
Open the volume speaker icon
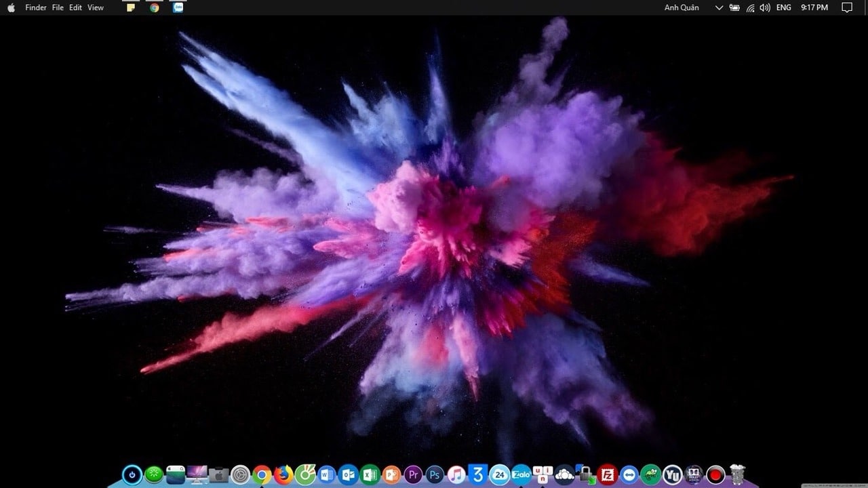tap(765, 7)
